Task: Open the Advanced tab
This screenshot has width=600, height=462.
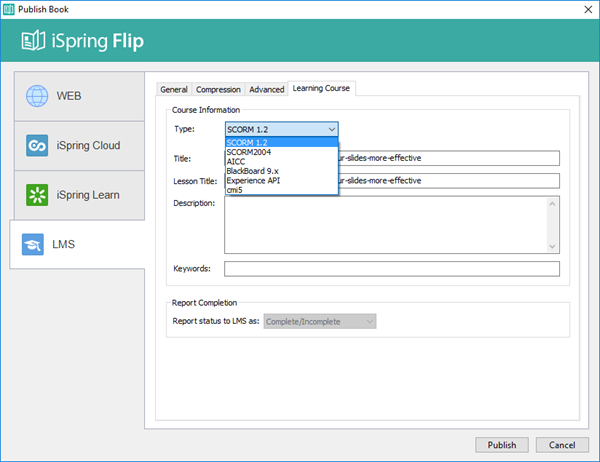Action: 267,89
